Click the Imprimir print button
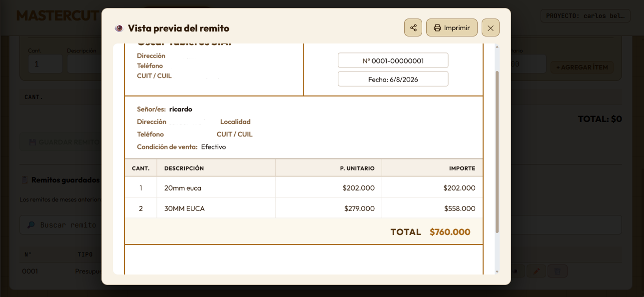The image size is (644, 297). click(x=452, y=27)
